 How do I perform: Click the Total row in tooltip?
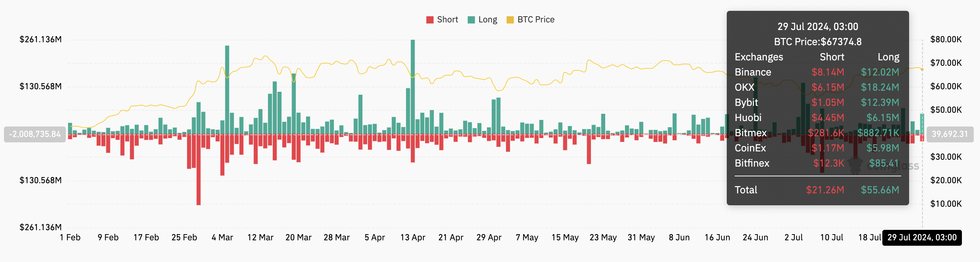click(817, 190)
